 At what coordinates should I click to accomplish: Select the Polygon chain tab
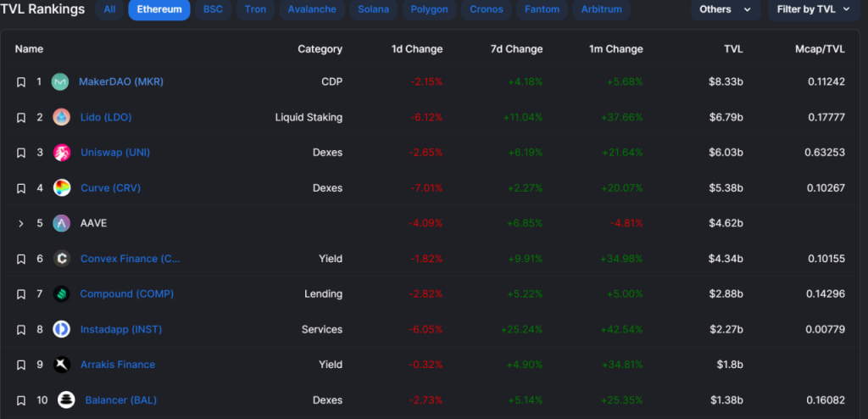[430, 9]
